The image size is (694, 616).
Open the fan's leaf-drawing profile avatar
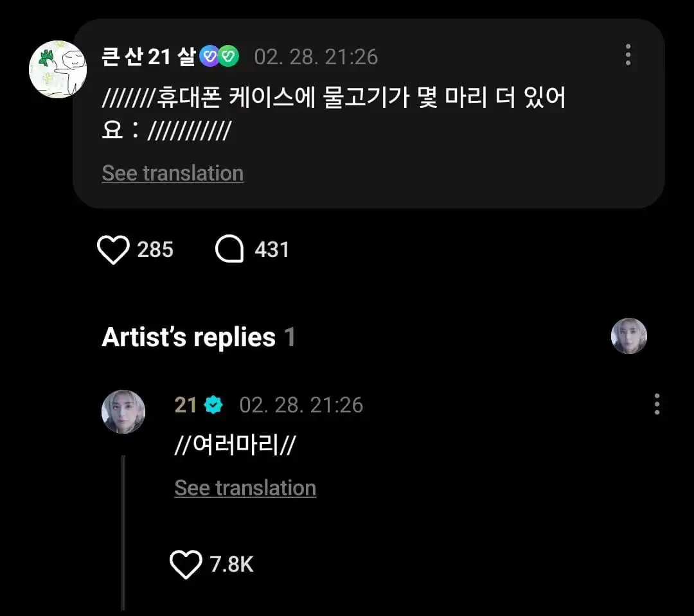click(58, 69)
